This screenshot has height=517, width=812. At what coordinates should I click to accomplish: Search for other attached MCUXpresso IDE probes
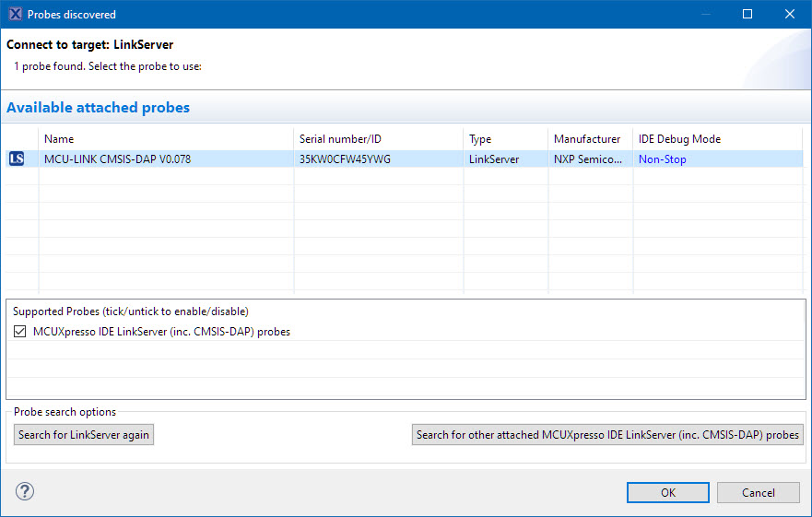(607, 435)
